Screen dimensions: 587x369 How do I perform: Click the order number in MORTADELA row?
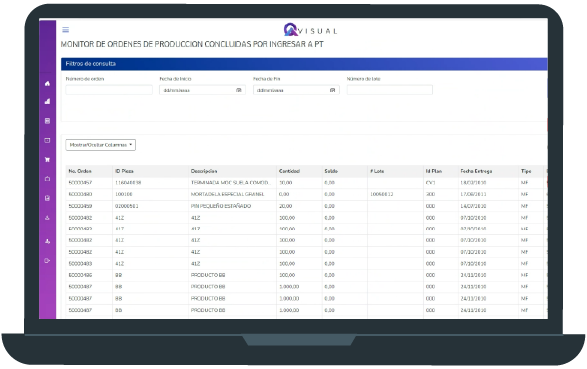(80, 194)
